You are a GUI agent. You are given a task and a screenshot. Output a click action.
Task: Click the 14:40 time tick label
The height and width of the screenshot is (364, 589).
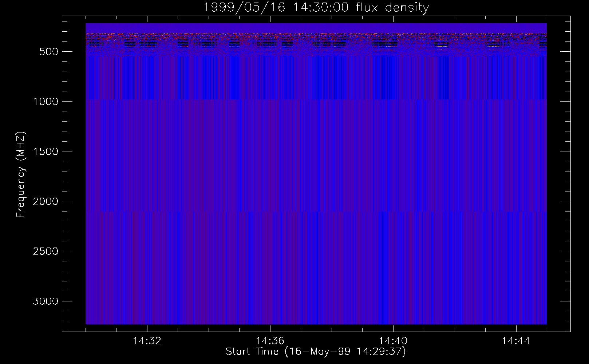point(393,341)
